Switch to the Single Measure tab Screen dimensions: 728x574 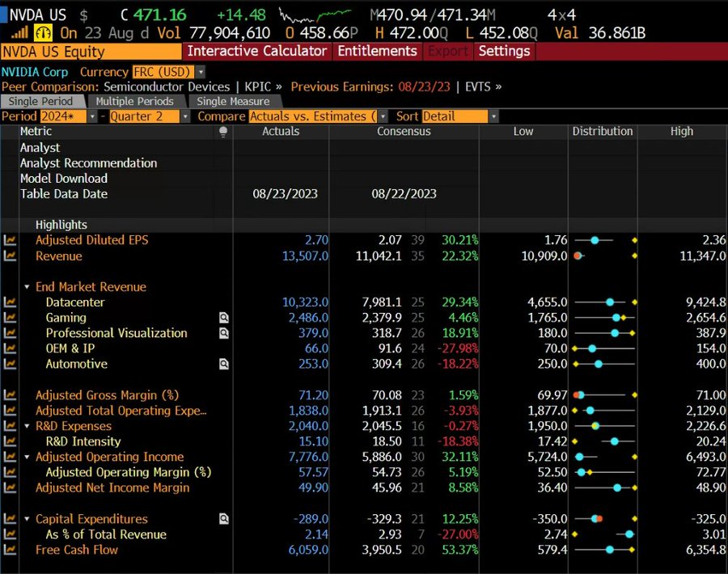click(233, 101)
